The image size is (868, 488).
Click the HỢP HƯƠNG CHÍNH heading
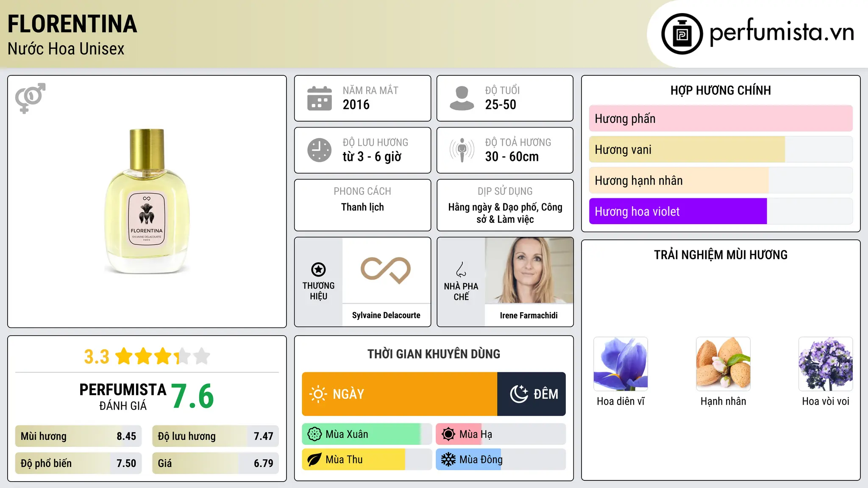(x=721, y=90)
